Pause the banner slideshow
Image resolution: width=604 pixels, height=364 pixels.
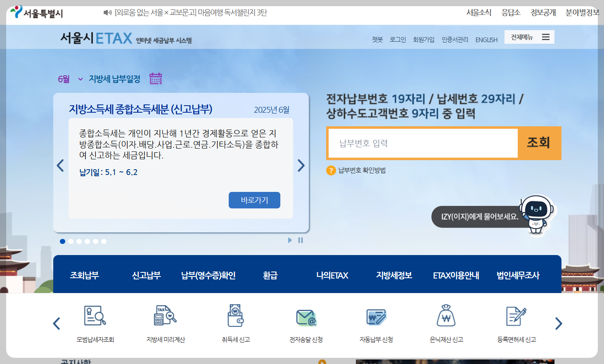(x=300, y=240)
